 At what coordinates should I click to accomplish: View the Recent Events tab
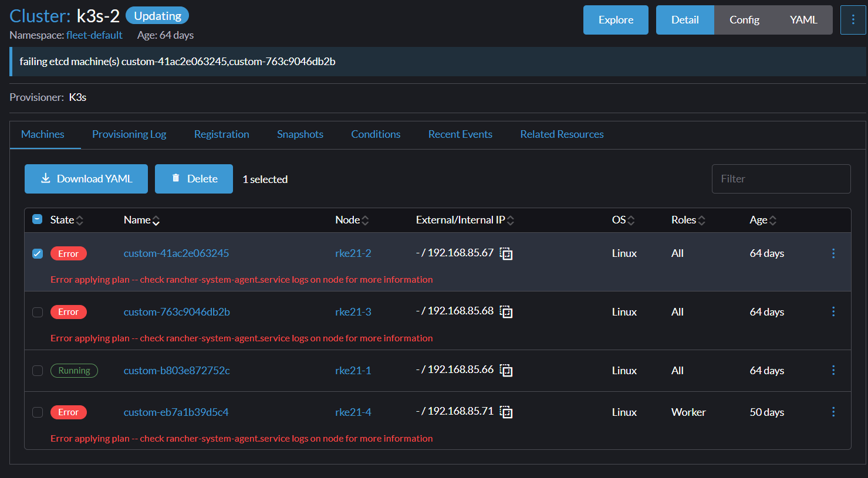(460, 134)
